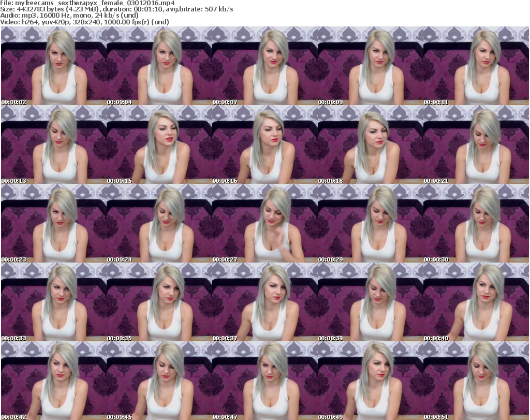Click the 'Audio: mp3, 16000 Hz' line
Image resolution: width=530 pixels, height=420 pixels.
point(69,16)
